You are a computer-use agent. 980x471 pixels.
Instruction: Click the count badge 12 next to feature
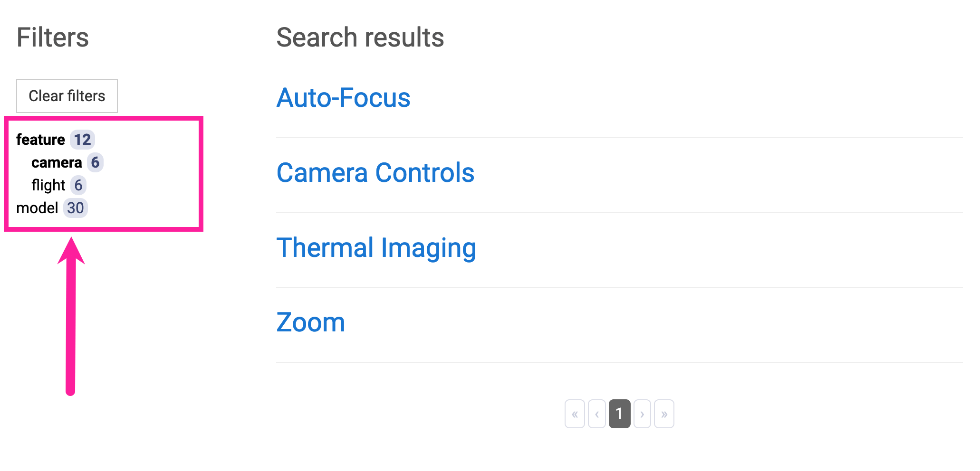click(82, 139)
